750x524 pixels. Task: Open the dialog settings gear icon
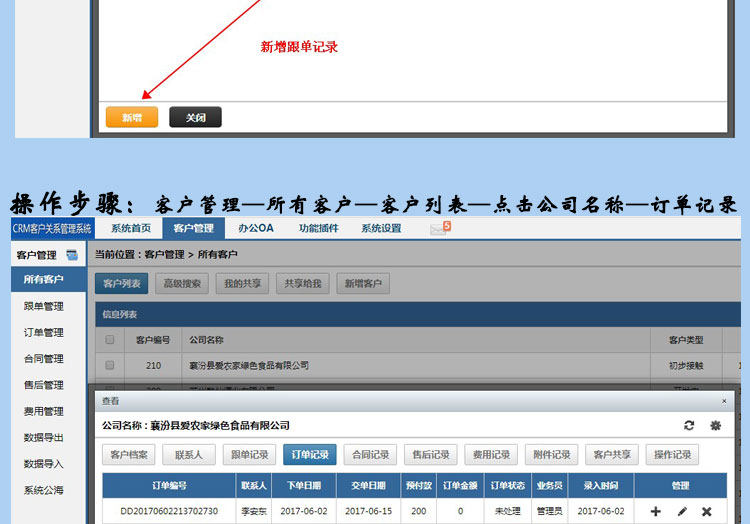pyautogui.click(x=716, y=425)
